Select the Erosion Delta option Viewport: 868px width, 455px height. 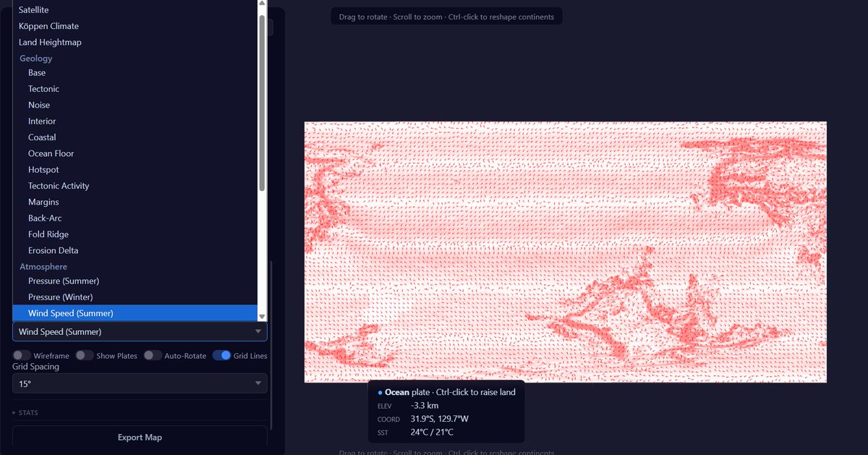135,250
